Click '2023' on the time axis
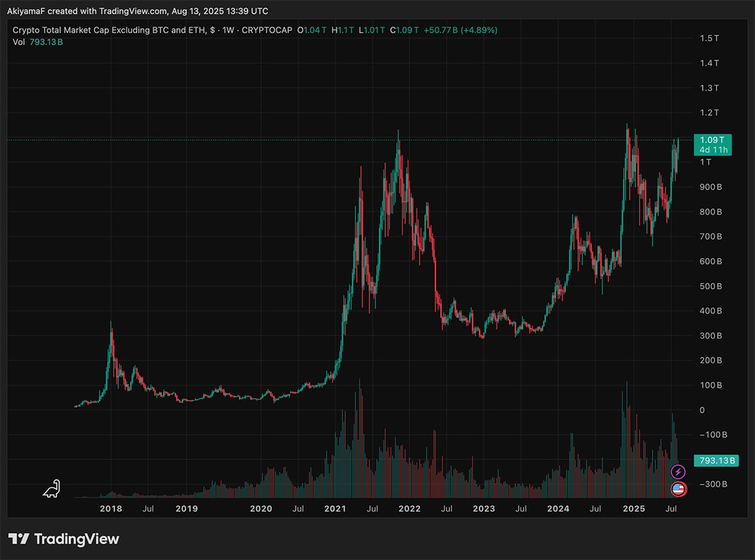 pyautogui.click(x=484, y=508)
